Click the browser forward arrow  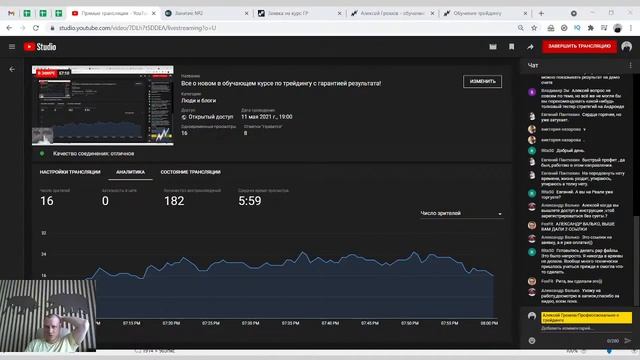(22, 28)
